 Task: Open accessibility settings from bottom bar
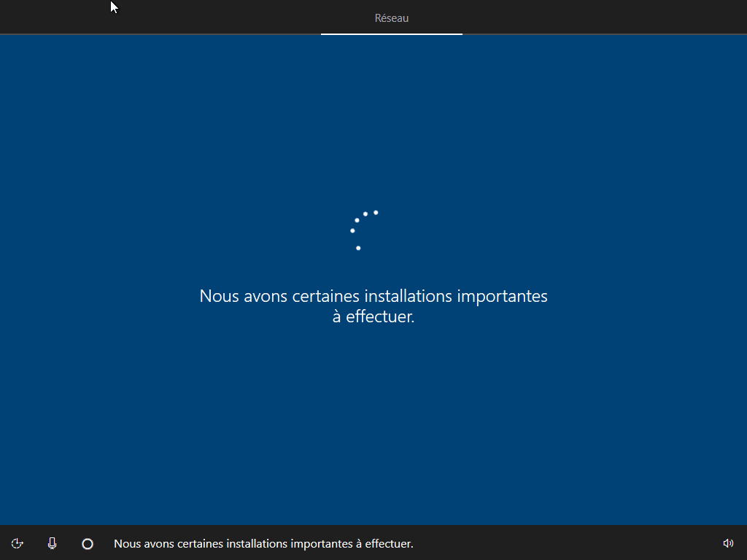point(18,543)
